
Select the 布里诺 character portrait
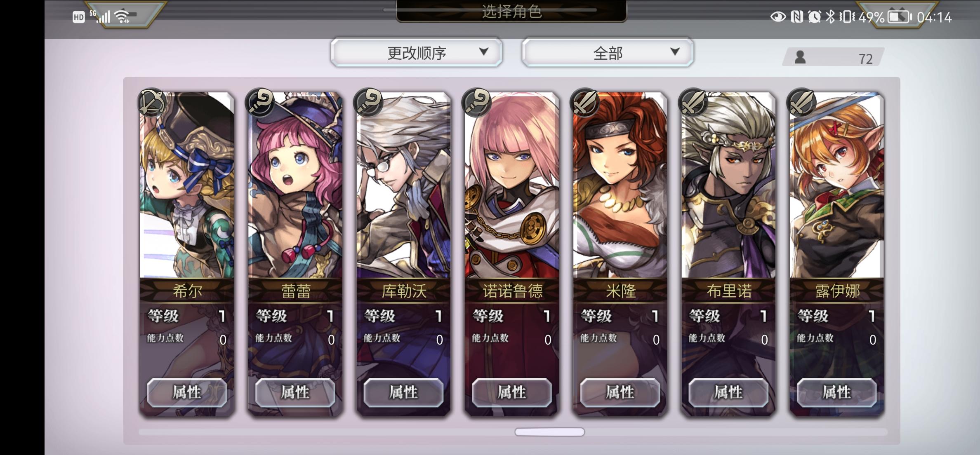tap(728, 185)
